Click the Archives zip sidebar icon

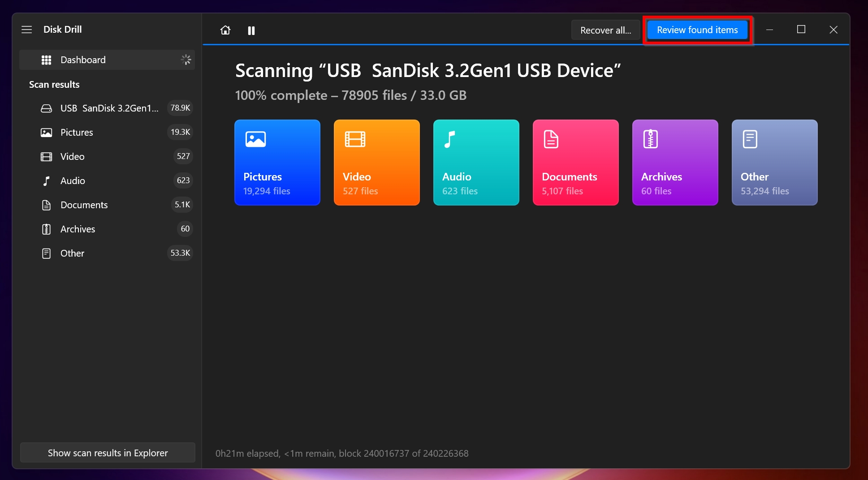pos(46,229)
